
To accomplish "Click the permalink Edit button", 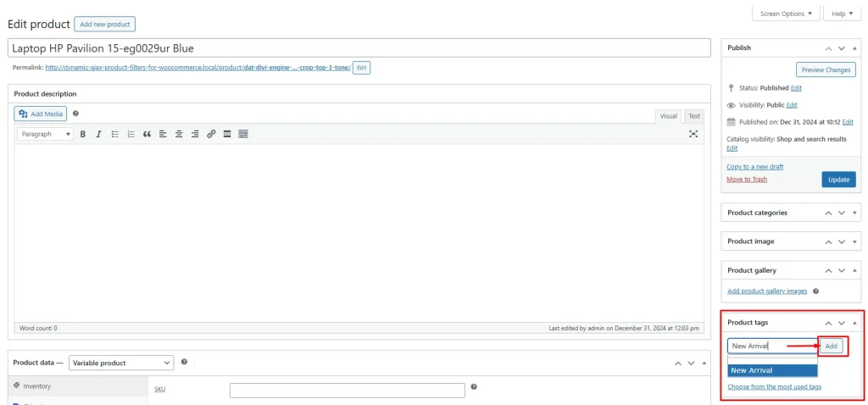I will pyautogui.click(x=361, y=68).
